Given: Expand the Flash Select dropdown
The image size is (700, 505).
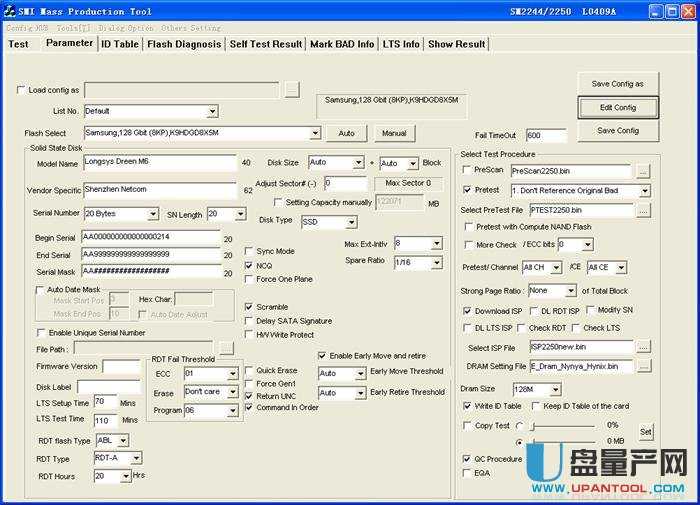Looking at the screenshot, I should click(x=315, y=133).
